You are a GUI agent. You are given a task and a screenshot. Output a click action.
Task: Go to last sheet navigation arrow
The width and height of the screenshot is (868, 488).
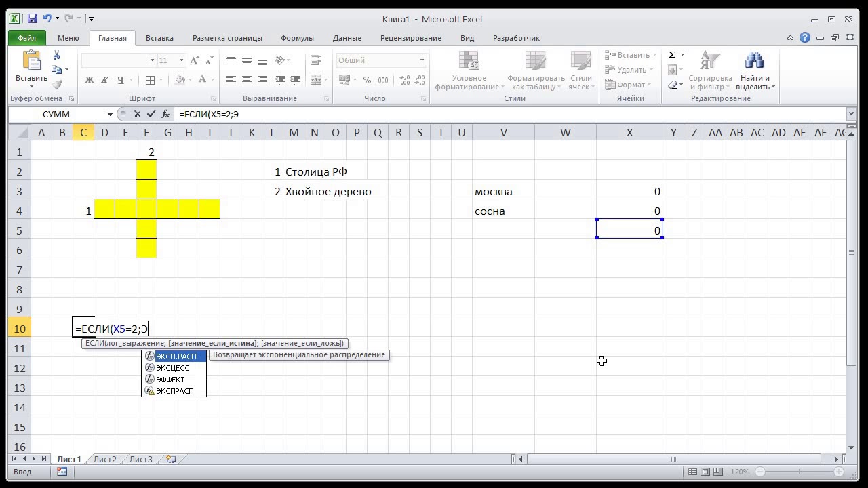[44, 459]
